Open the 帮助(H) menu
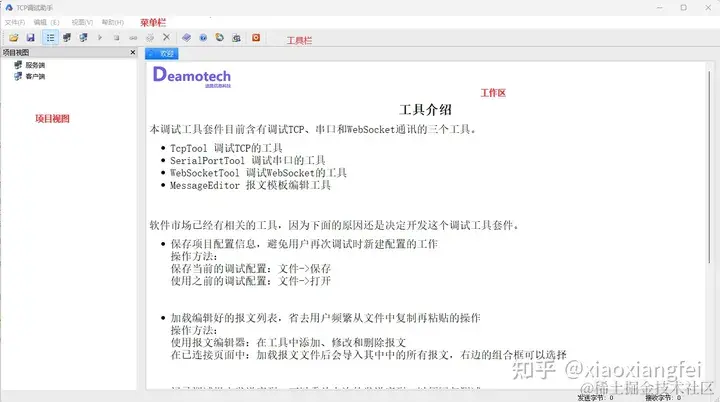 pos(112,22)
